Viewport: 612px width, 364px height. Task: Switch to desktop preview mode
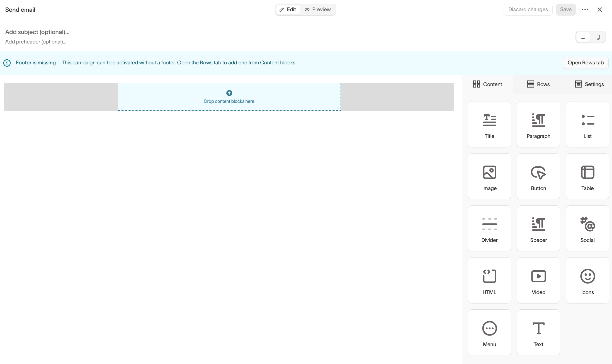(x=583, y=37)
